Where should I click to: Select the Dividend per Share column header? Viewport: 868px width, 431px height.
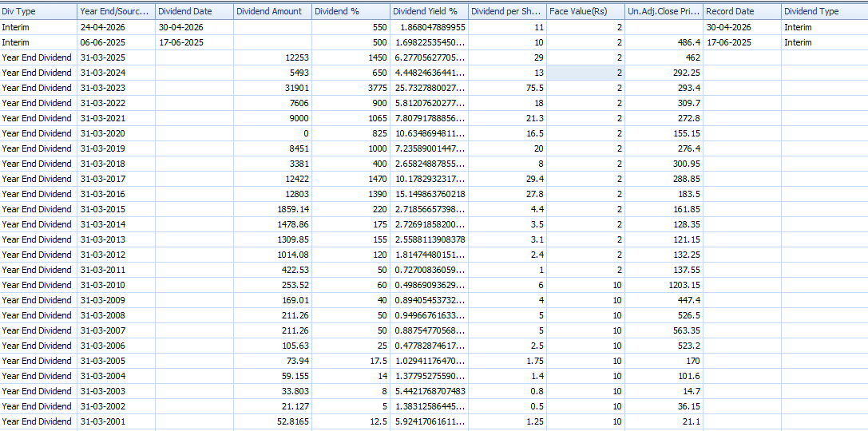tap(507, 11)
